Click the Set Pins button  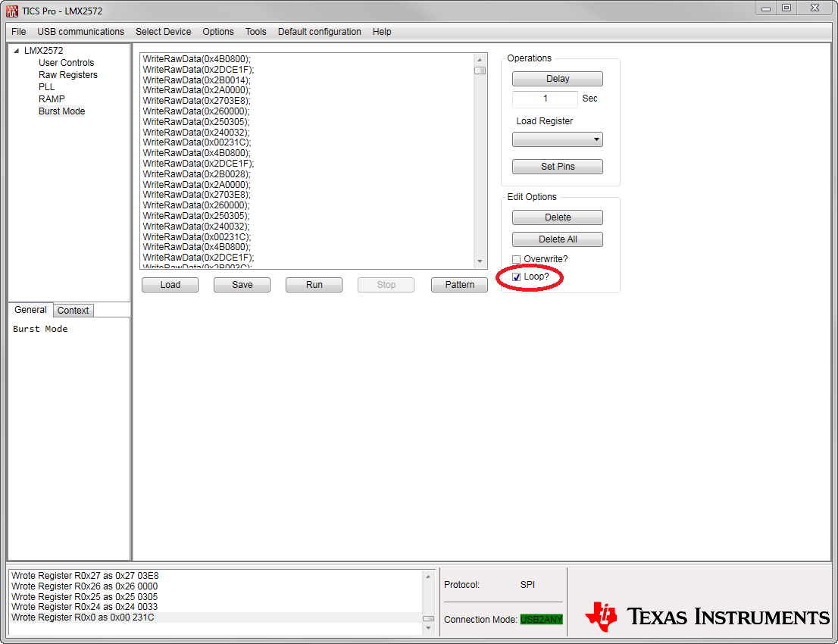pyautogui.click(x=558, y=166)
